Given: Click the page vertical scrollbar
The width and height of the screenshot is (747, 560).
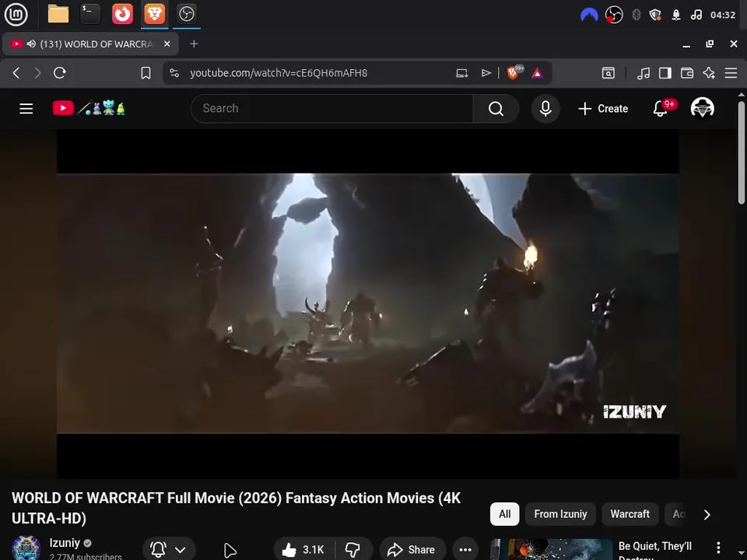Looking at the screenshot, I should (742, 152).
